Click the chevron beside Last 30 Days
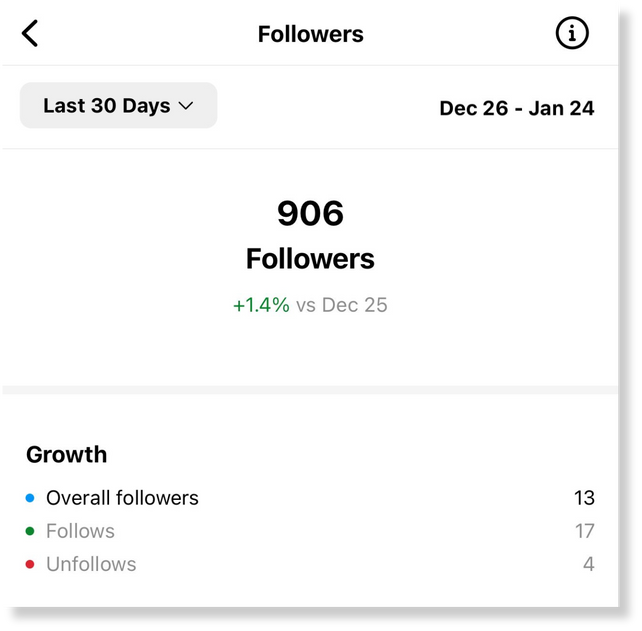Viewport: 642px width, 631px height. click(186, 106)
